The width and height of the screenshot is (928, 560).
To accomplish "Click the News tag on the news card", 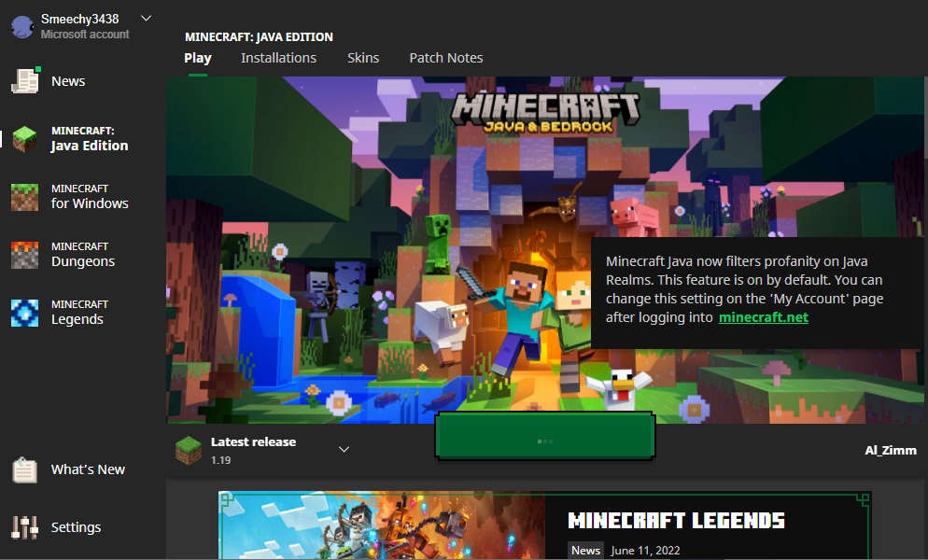I will tap(586, 551).
